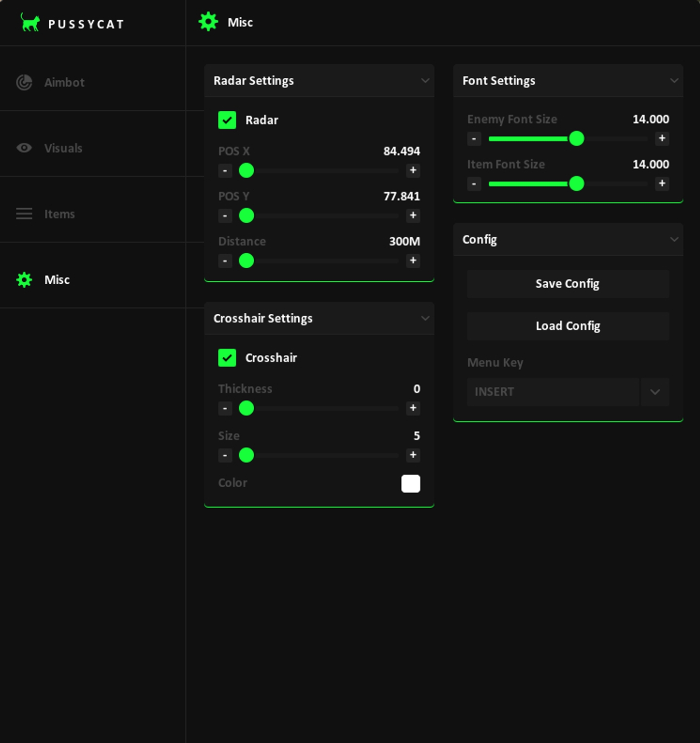Decrease Enemy Font Size with minus button
Viewport: 700px width, 743px height.
tap(474, 139)
